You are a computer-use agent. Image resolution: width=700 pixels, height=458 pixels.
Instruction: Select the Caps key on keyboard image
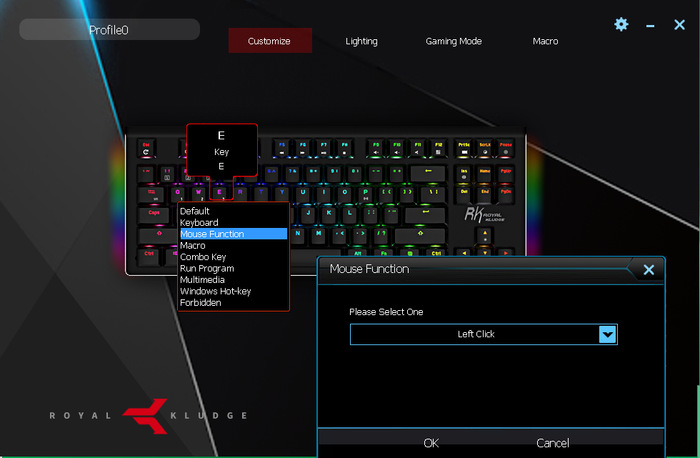pos(154,213)
